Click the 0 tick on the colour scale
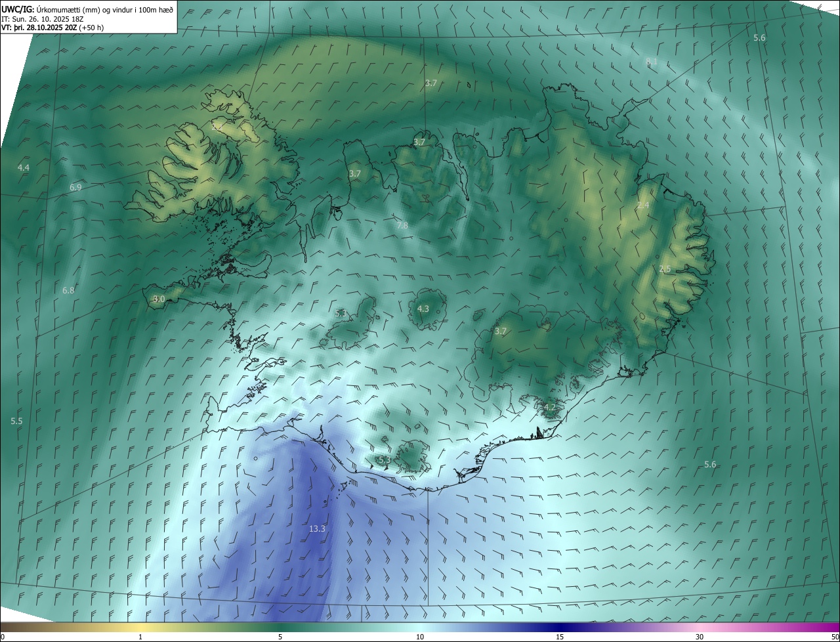This screenshot has width=840, height=642. point(3,637)
